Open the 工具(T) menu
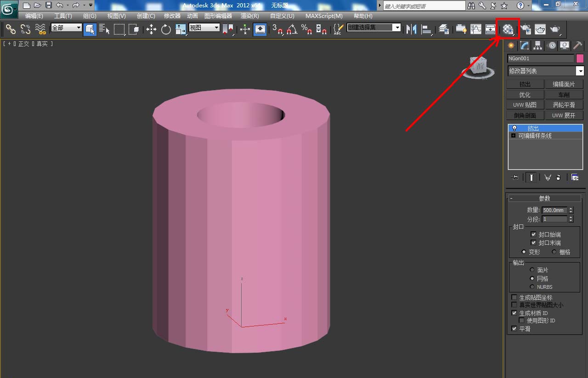Image resolution: width=588 pixels, height=378 pixels. (63, 16)
